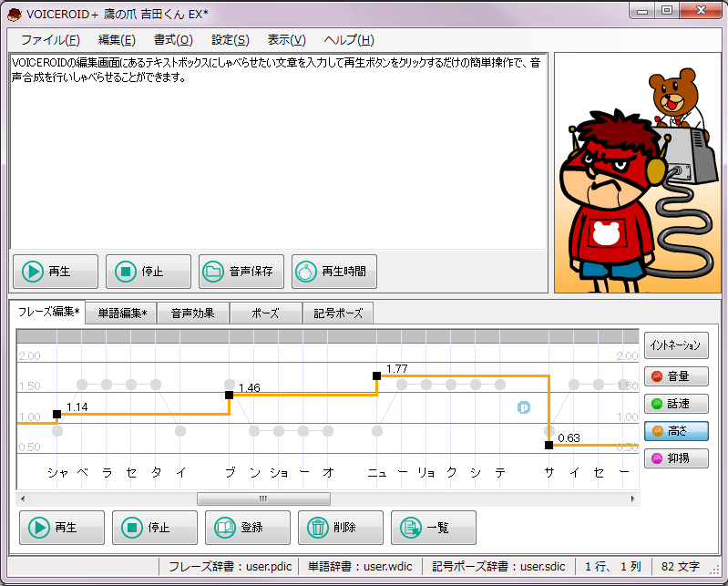This screenshot has height=586, width=728.
Task: Switch to the ポーズ tab
Action: (265, 314)
